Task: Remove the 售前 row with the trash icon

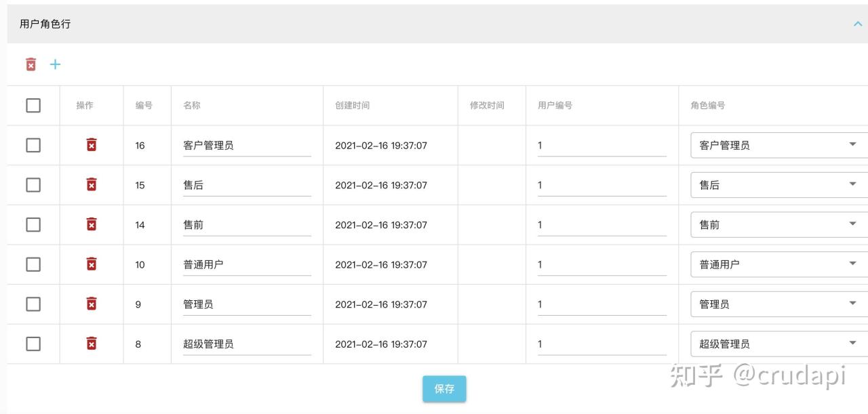Action: click(x=92, y=224)
